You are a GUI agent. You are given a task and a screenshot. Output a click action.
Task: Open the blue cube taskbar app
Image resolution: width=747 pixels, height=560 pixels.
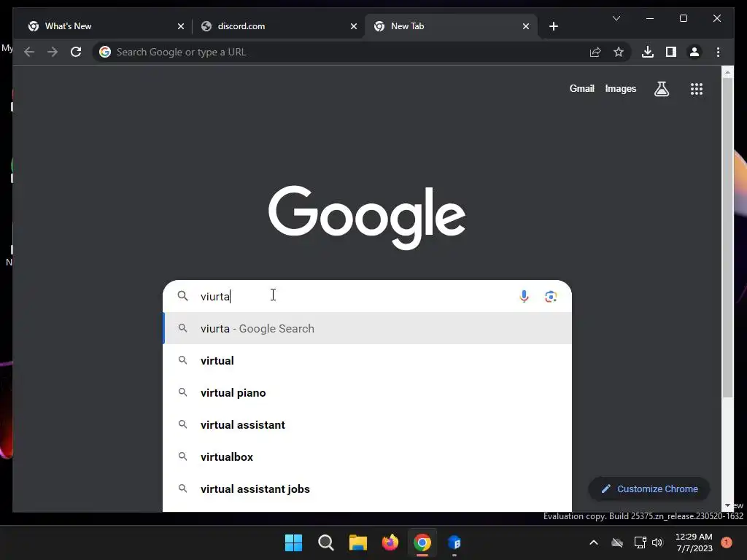tap(454, 542)
